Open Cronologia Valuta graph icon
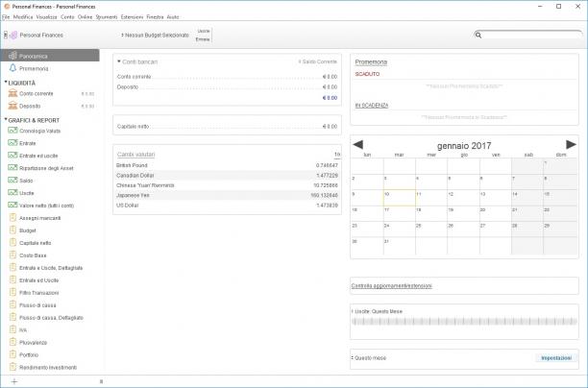The width and height of the screenshot is (588, 388). coord(12,131)
